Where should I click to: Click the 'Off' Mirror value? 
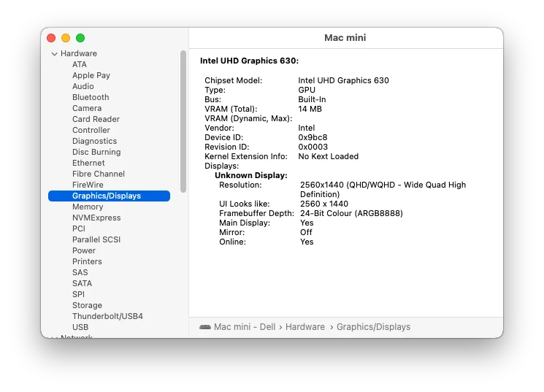tap(306, 232)
